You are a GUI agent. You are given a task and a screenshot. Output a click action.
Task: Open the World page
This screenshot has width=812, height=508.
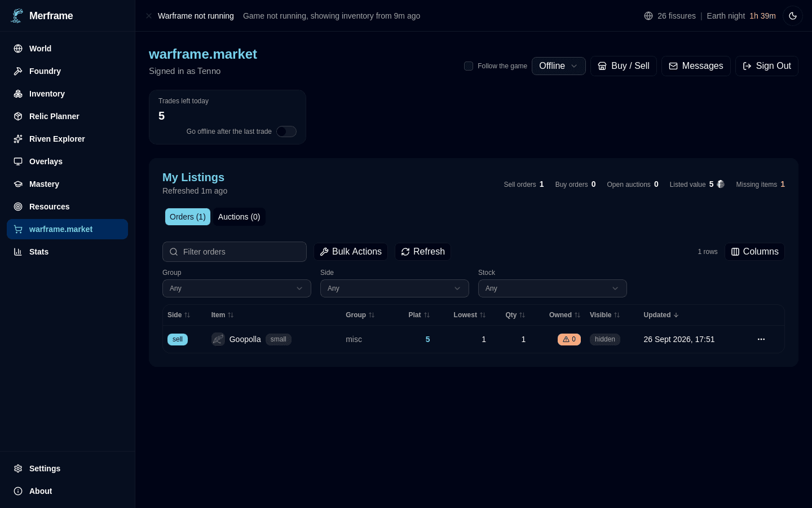point(67,49)
